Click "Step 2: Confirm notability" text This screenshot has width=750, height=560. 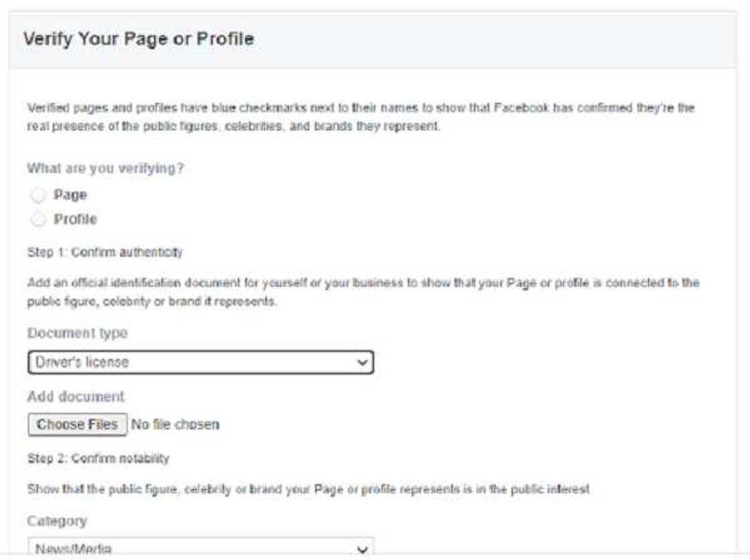[x=98, y=459]
